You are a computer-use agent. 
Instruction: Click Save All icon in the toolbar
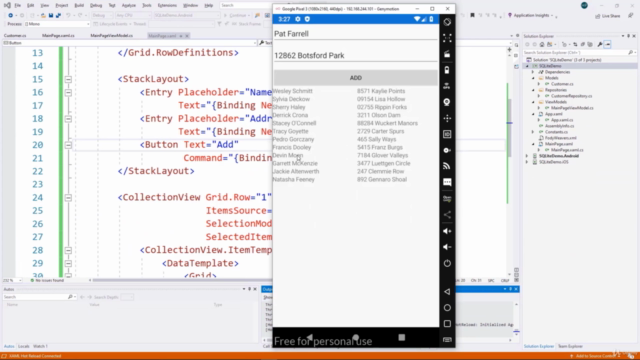click(58, 16)
